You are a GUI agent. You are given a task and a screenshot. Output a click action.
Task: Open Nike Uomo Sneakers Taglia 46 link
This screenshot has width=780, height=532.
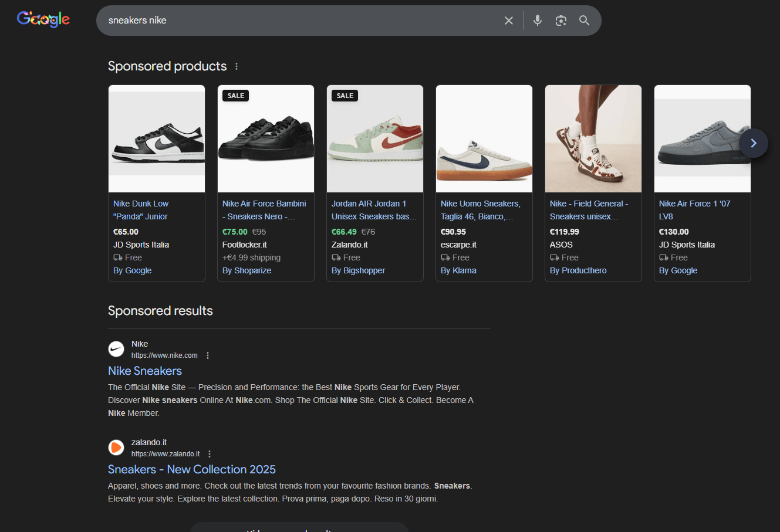click(x=480, y=210)
